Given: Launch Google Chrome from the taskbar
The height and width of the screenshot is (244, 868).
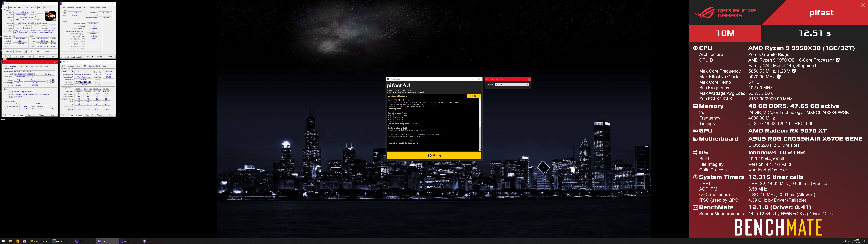Looking at the screenshot, I should tap(18, 241).
